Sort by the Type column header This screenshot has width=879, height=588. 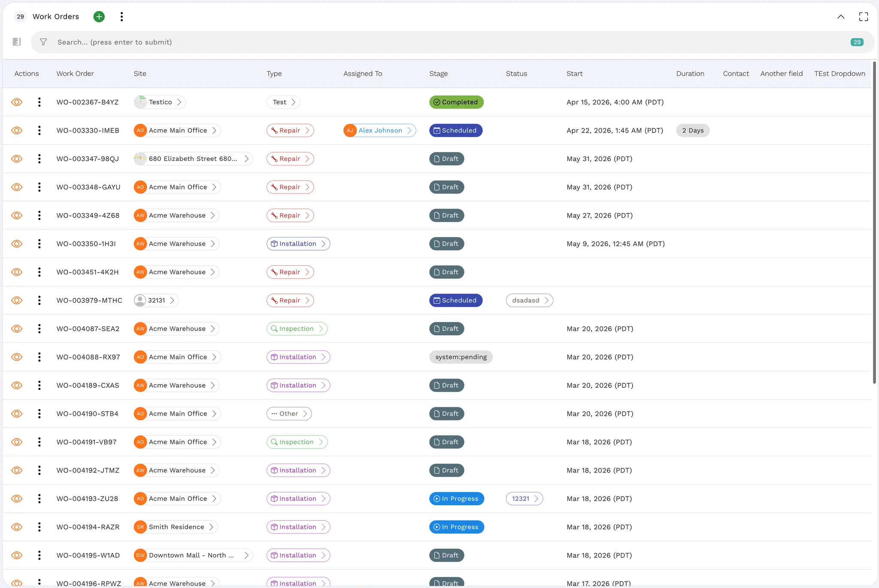point(274,73)
